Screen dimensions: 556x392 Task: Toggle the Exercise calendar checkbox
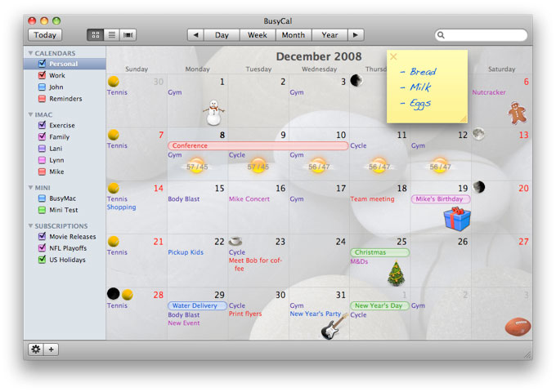click(x=42, y=125)
